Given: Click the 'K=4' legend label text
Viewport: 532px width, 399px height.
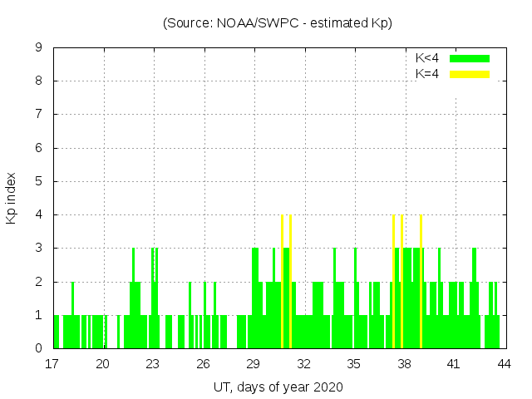Looking at the screenshot, I should click(427, 74).
